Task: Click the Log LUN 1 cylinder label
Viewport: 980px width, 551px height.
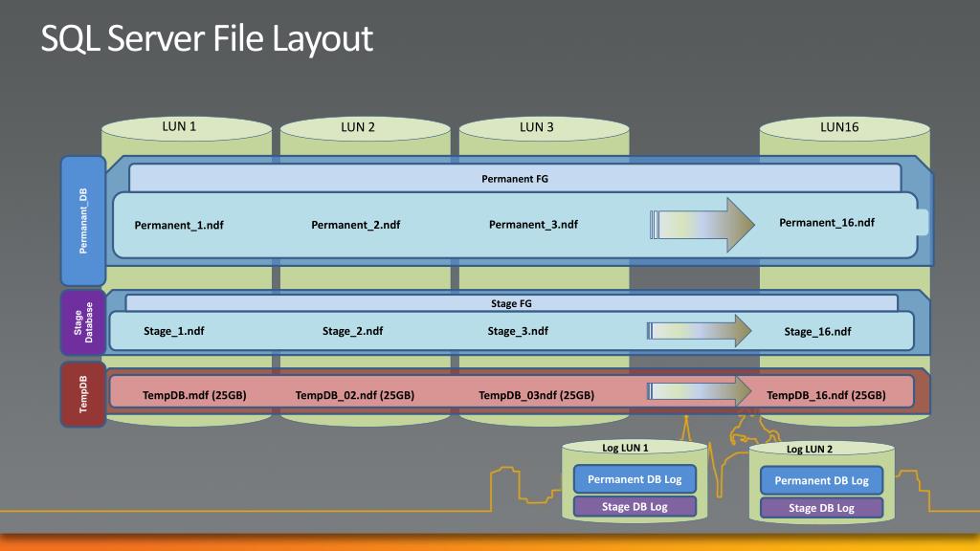Action: pos(625,448)
